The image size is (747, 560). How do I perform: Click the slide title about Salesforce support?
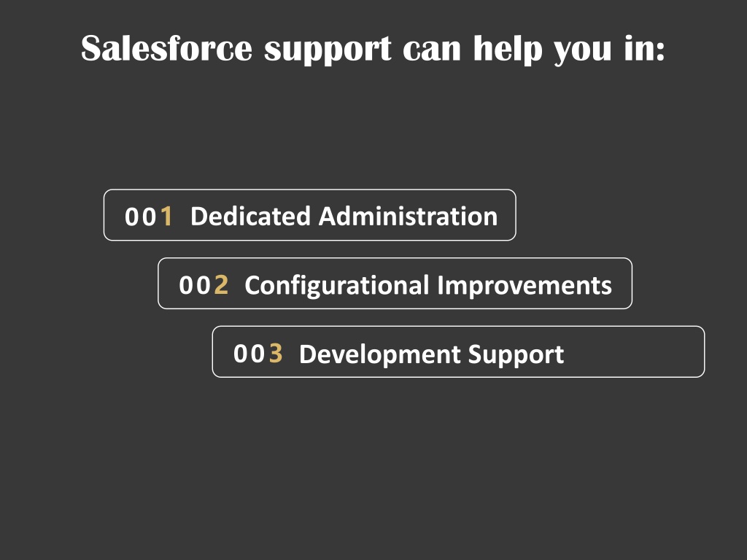(x=373, y=49)
